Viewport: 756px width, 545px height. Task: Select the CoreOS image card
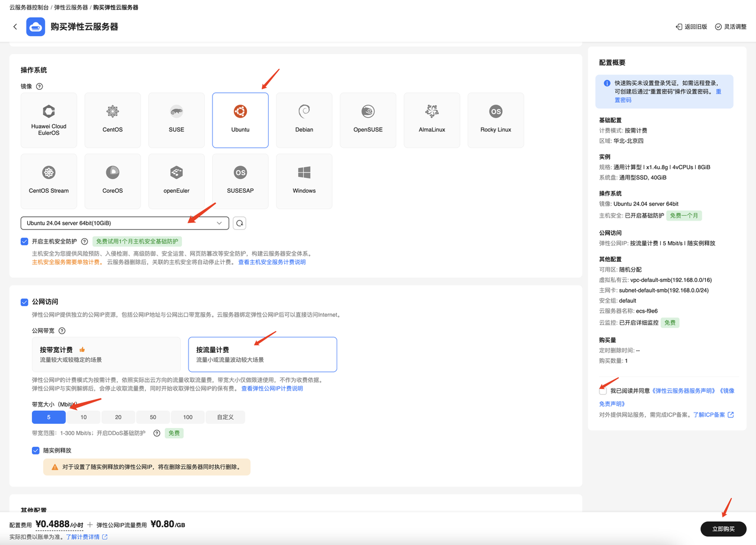(113, 181)
